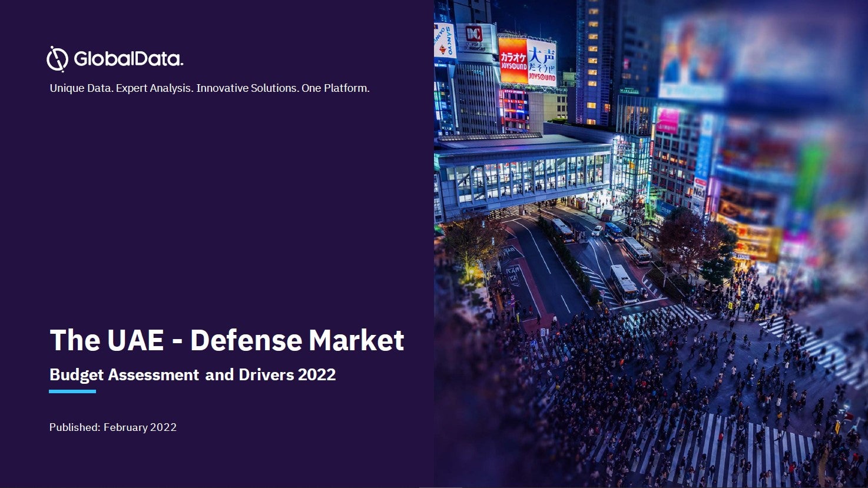Click the GlobalData wordmark text
Screen dimensions: 868x488
point(128,59)
